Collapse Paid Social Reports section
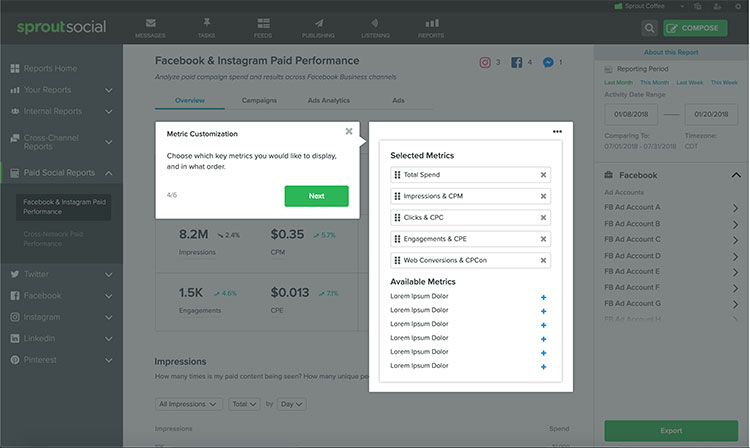 tap(109, 173)
